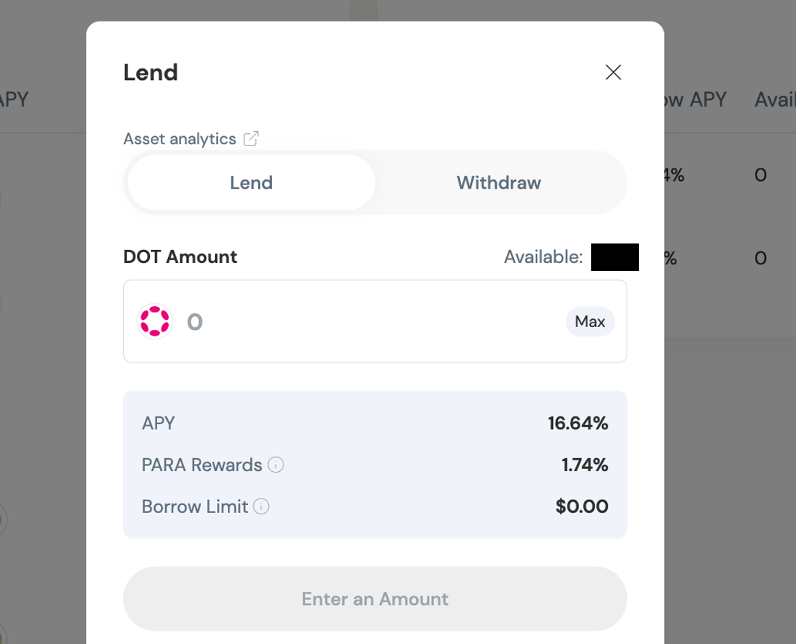Viewport: 796px width, 644px height.
Task: Close the Lend dialog with X
Action: tap(613, 72)
